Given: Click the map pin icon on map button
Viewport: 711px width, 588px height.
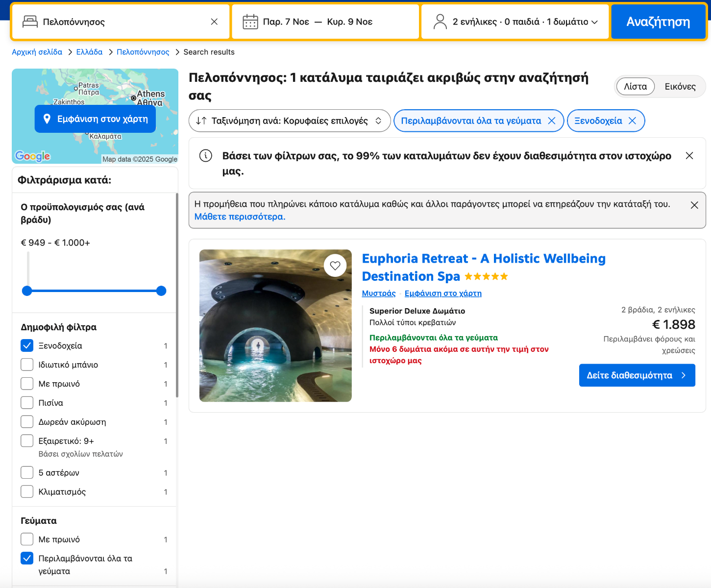Looking at the screenshot, I should 47,119.
